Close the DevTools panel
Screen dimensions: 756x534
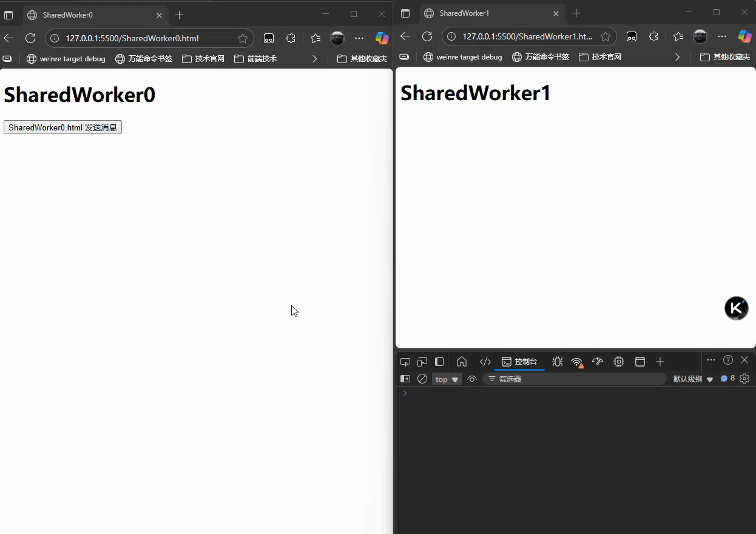744,360
